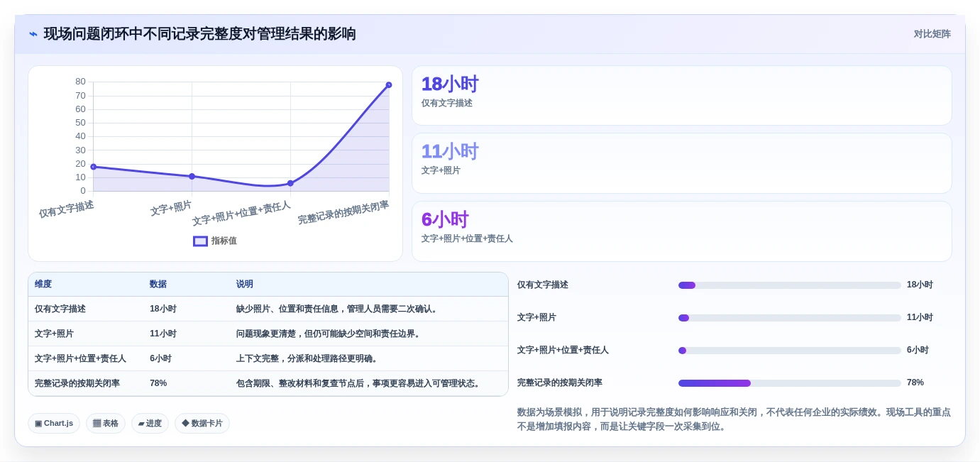Click the 文字+照片 table row label

54,334
